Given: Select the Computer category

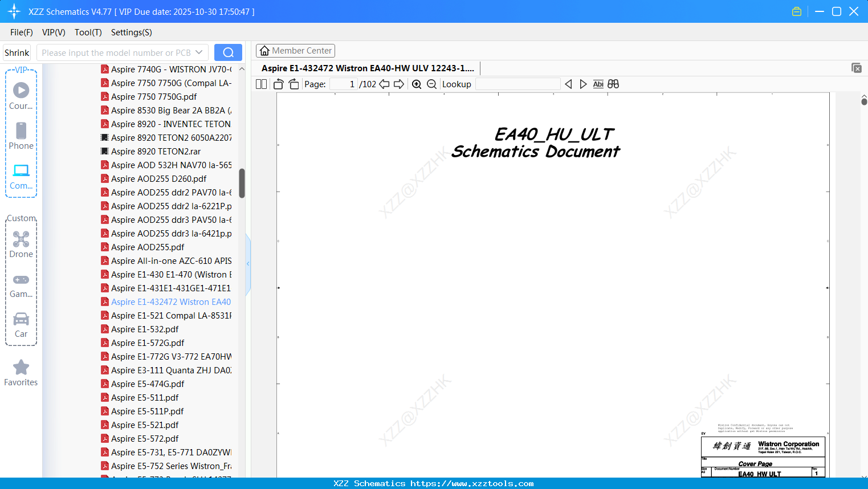Looking at the screenshot, I should pos(21,177).
